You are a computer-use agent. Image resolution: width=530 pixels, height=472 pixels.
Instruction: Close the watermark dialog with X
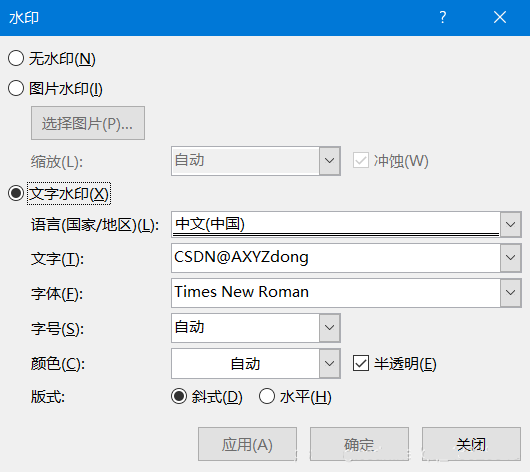click(x=500, y=17)
